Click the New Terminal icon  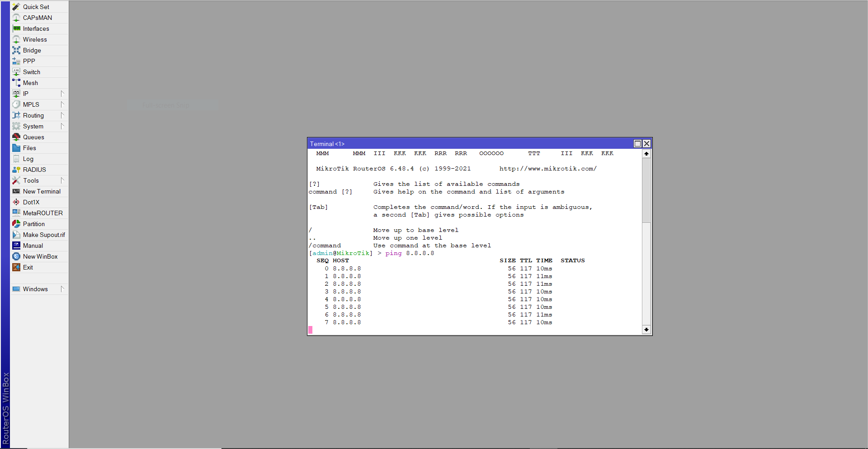16,191
